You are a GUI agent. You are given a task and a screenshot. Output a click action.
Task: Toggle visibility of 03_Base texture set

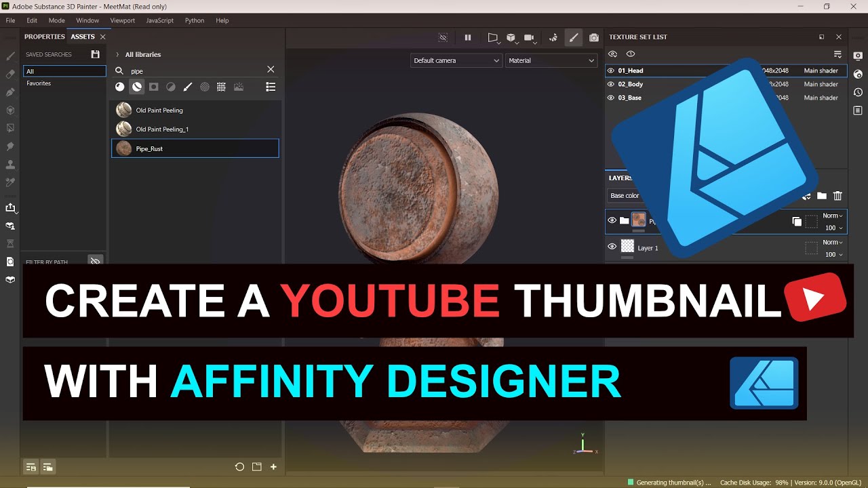tap(611, 98)
